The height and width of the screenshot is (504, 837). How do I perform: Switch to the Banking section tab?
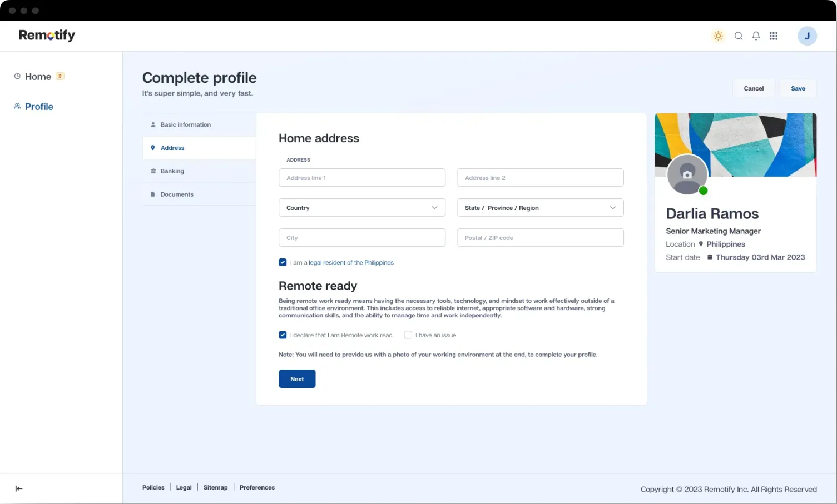pyautogui.click(x=172, y=171)
